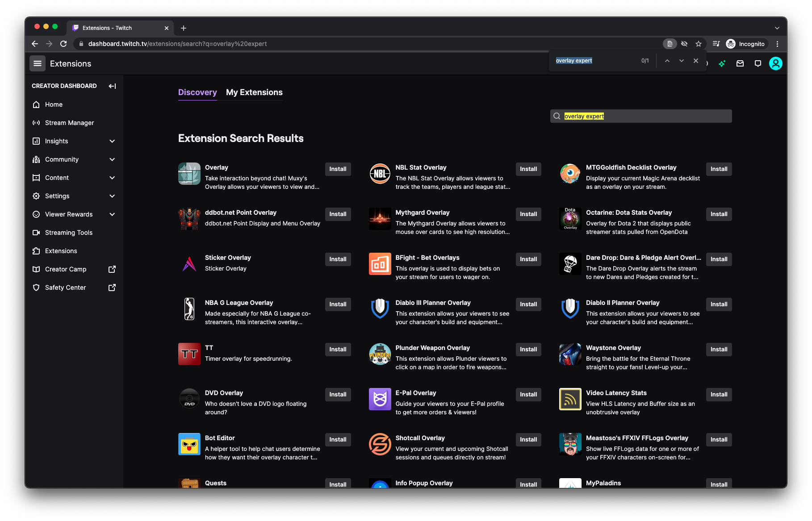Viewport: 812px width, 521px height.
Task: Open the Chrome three-dot menu
Action: (x=778, y=44)
